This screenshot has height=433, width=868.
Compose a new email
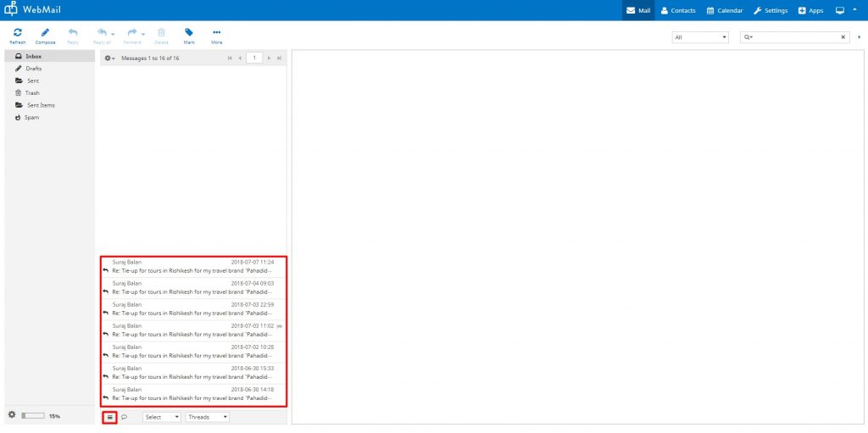pyautogui.click(x=45, y=35)
